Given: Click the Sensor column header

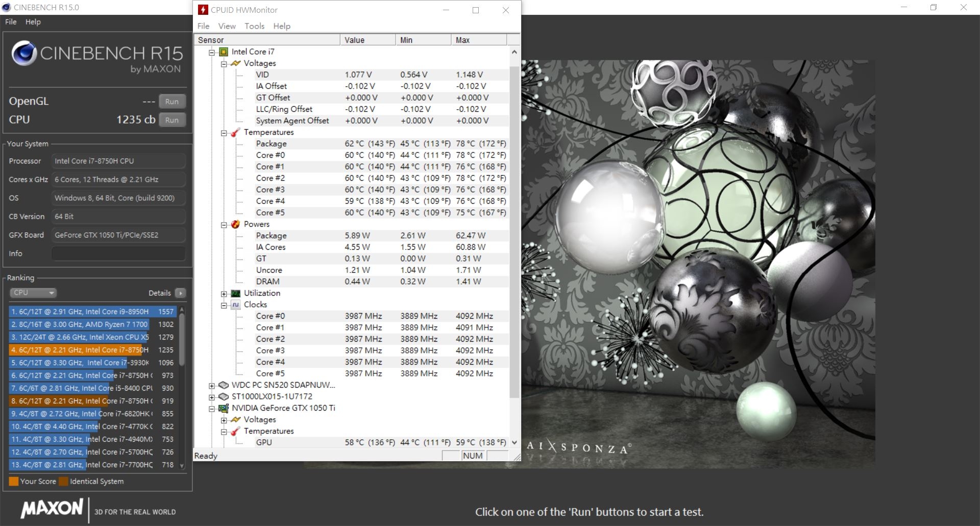Looking at the screenshot, I should (x=267, y=40).
